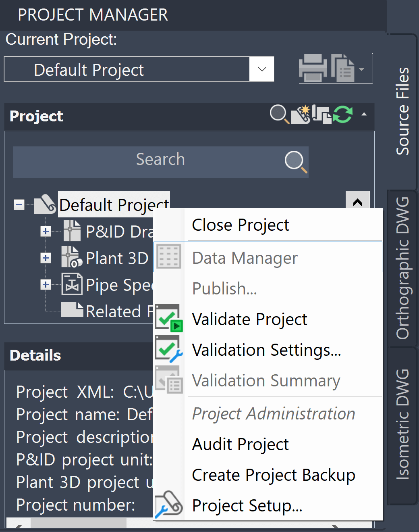This screenshot has height=532, width=419.
Task: Click the copy drawing to project icon
Action: tap(321, 115)
